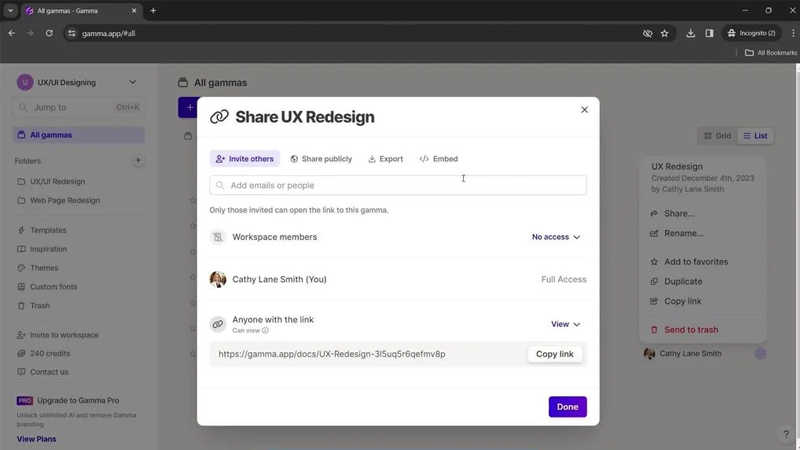Viewport: 800px width, 450px height.
Task: Click Contact us in sidebar
Action: [49, 372]
